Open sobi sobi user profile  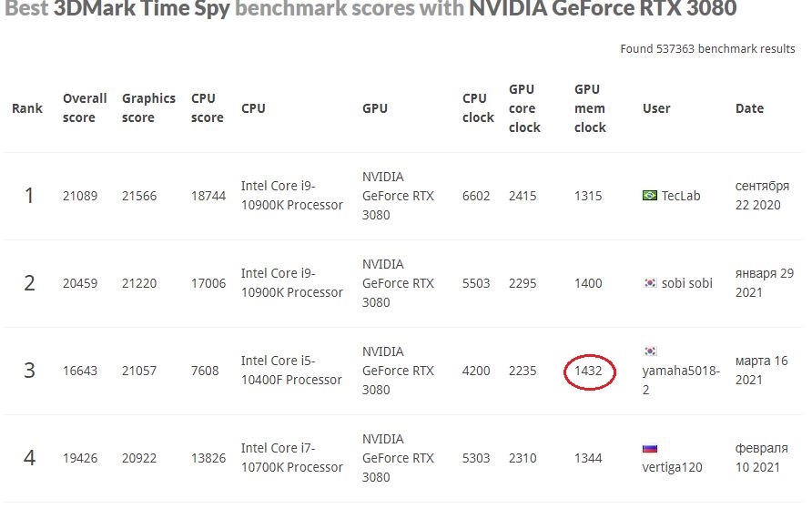pyautogui.click(x=687, y=283)
